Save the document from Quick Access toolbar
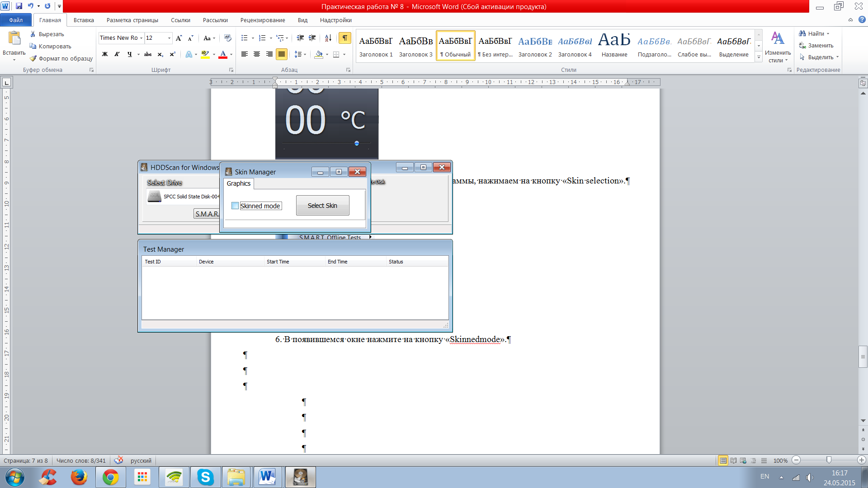The width and height of the screenshot is (868, 488). [x=19, y=6]
